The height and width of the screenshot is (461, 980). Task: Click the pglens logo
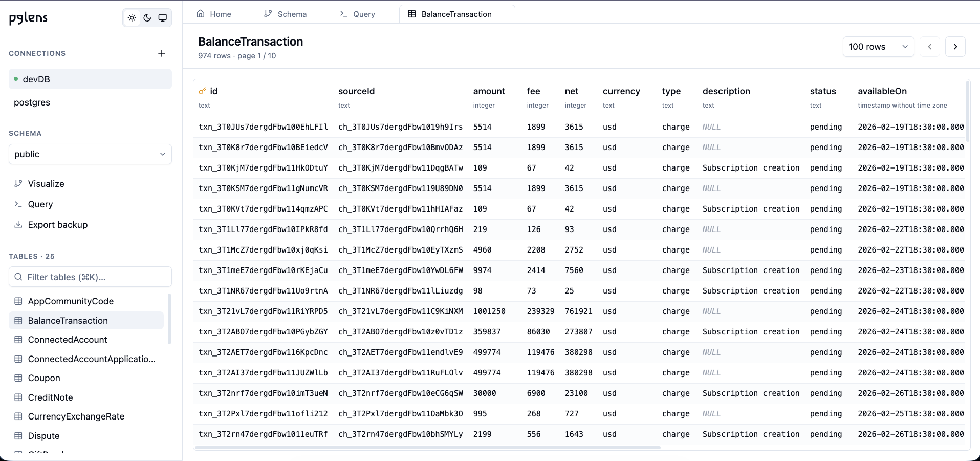28,18
